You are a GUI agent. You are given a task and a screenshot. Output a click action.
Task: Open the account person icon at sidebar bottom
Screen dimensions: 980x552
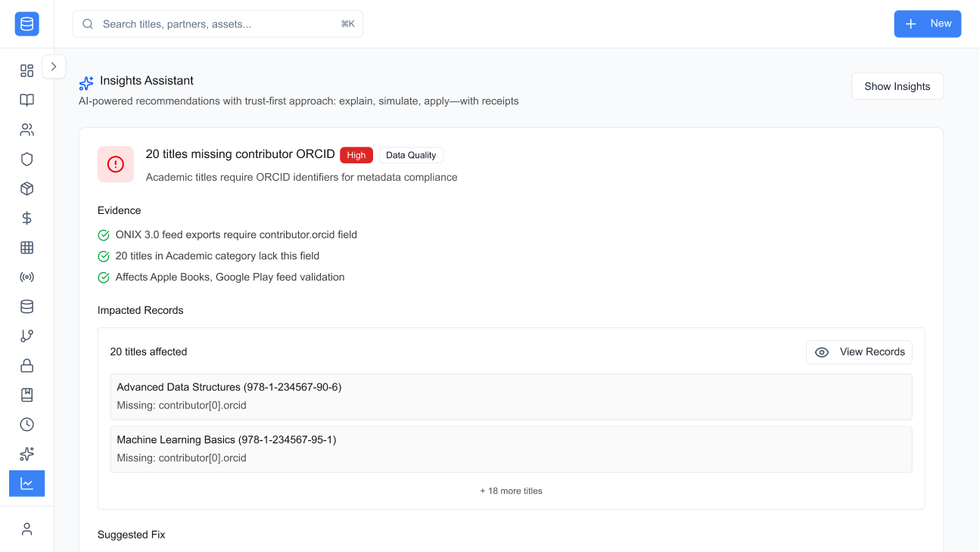click(x=26, y=529)
